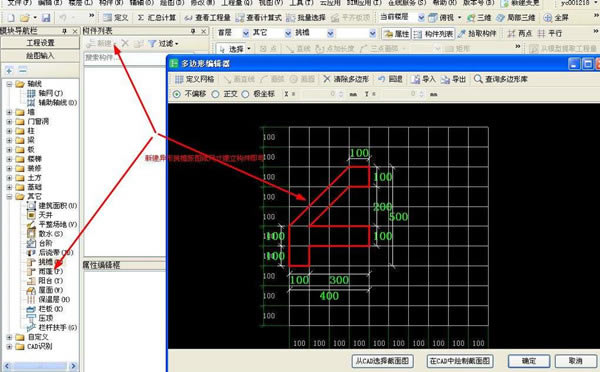
Task: Click the 局部三维 partial 3D button
Action: coord(515,18)
